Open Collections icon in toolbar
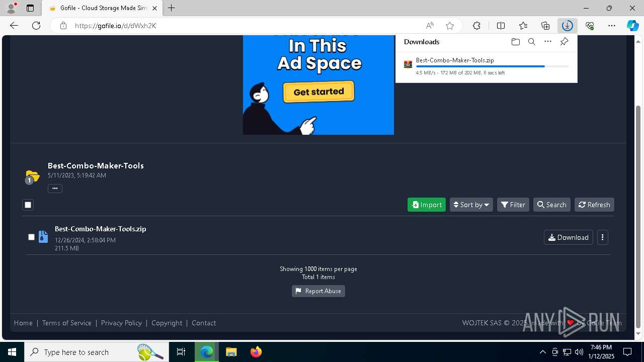Screen dimensions: 644x362 pos(545,26)
